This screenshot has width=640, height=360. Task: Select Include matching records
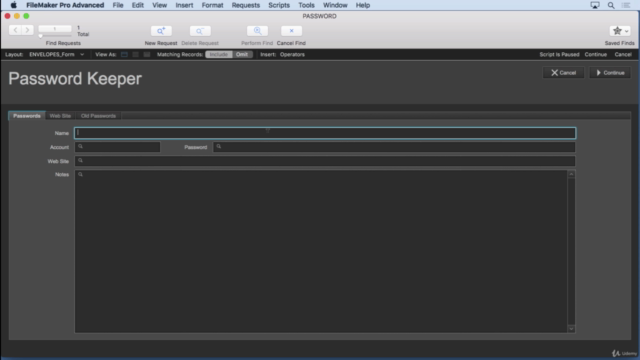click(x=219, y=55)
